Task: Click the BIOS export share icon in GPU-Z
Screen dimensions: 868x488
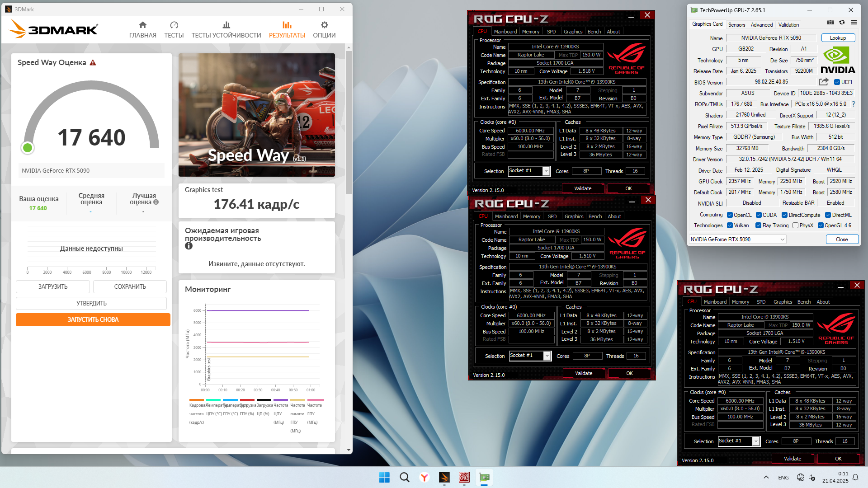Action: [824, 82]
